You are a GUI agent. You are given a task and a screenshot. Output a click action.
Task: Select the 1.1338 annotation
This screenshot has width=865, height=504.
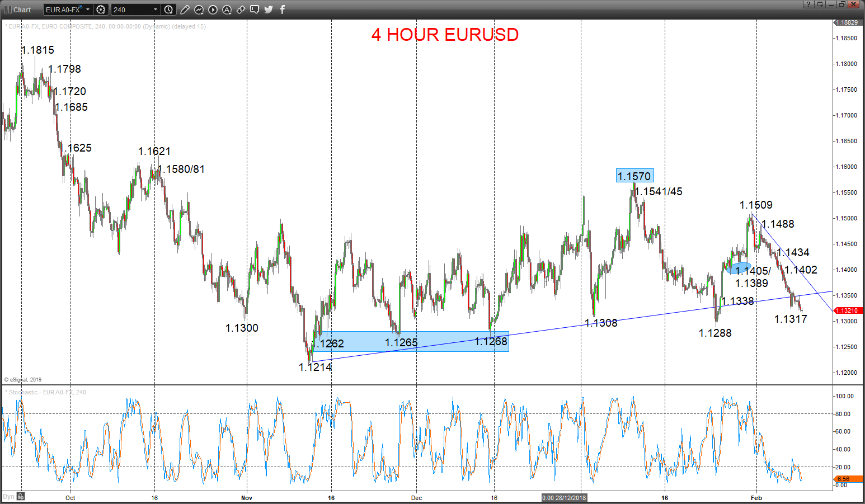(x=737, y=301)
